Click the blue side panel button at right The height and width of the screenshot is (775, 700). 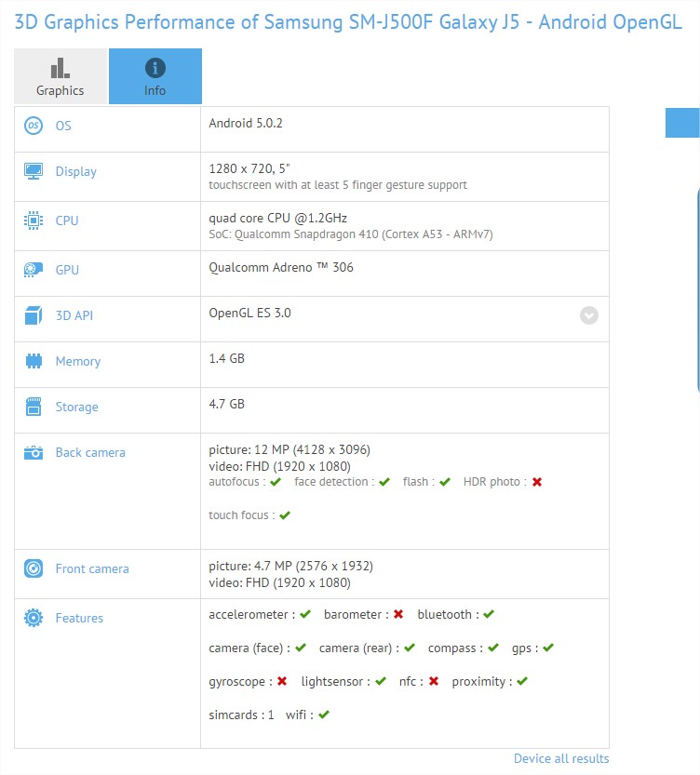pos(682,123)
